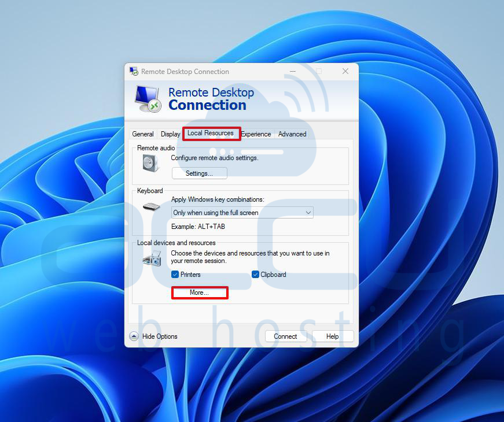
Task: Click the 'Keyboard' group label
Action: (x=150, y=191)
